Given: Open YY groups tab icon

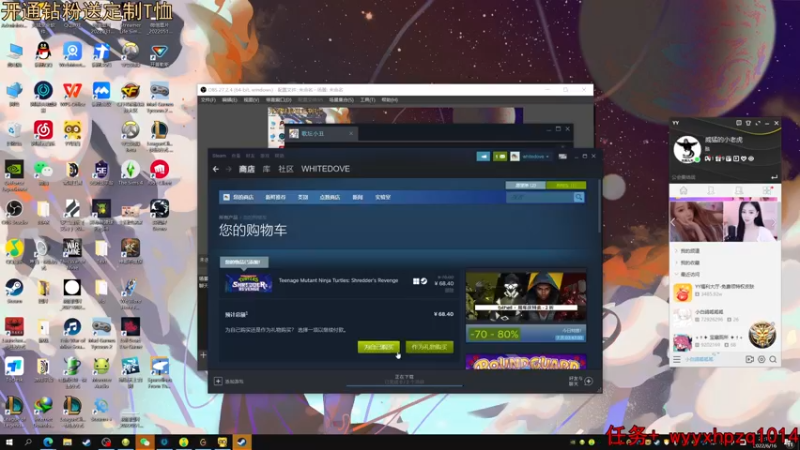Looking at the screenshot, I should (739, 191).
